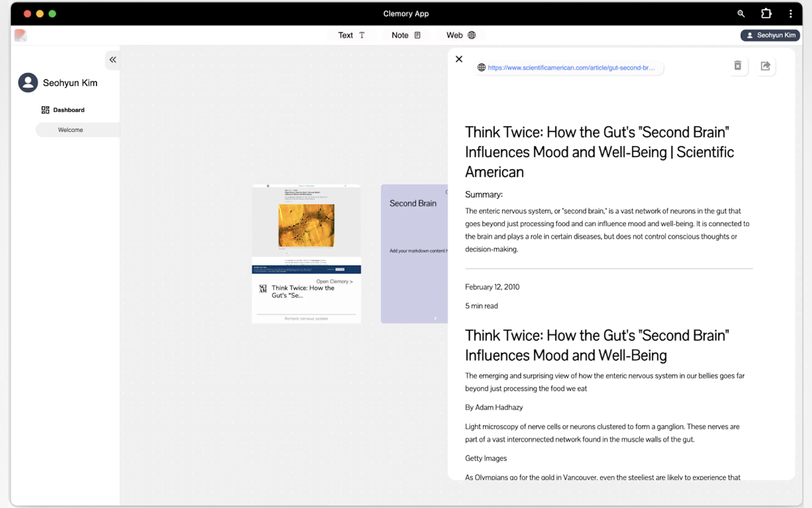The image size is (812, 508).
Task: Share the article using the export icon
Action: [x=765, y=66]
